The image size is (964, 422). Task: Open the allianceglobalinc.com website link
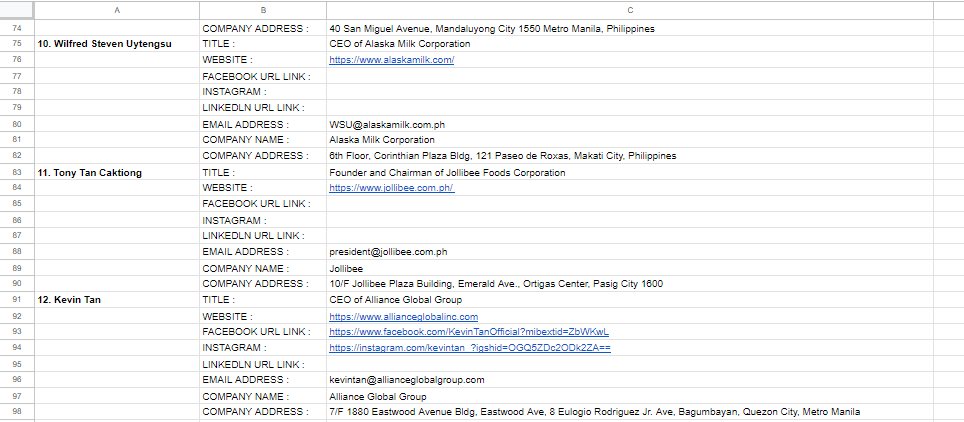(x=403, y=316)
